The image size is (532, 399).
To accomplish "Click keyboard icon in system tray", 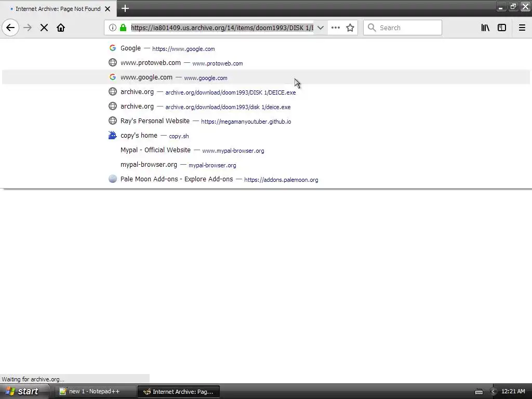I will click(478, 392).
